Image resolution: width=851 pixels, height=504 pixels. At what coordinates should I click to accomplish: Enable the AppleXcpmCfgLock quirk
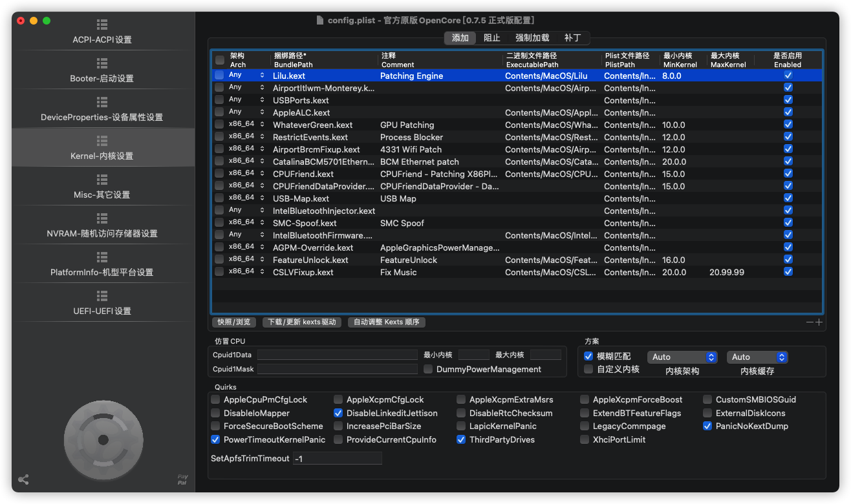(338, 399)
